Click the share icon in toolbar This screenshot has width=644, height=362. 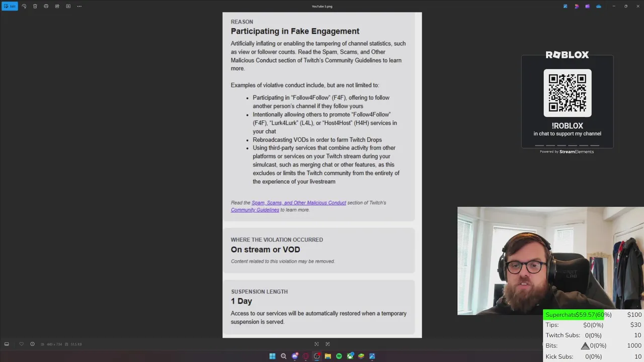tap(57, 6)
